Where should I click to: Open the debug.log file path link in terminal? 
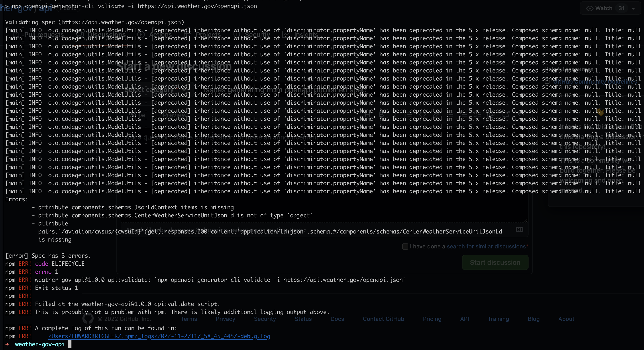[159, 336]
